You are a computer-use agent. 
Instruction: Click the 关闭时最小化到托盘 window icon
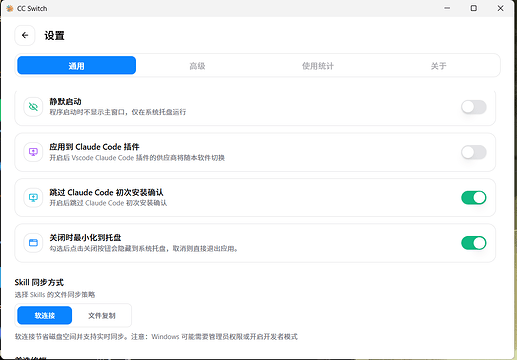(33, 243)
